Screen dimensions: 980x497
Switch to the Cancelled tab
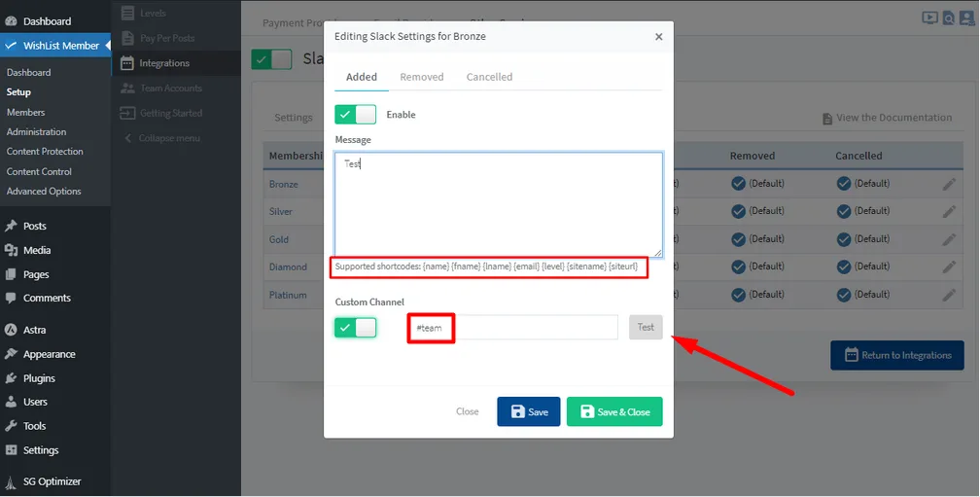(489, 77)
